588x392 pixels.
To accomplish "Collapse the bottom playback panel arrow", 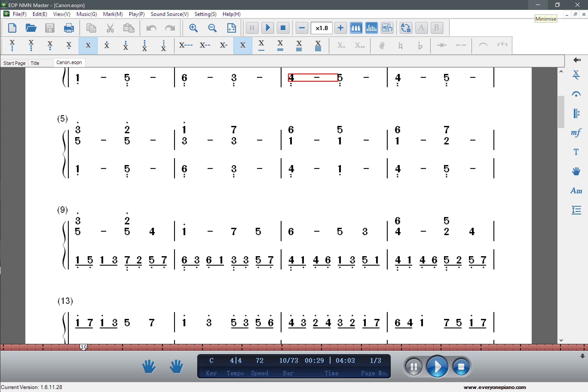I will coord(582,356).
